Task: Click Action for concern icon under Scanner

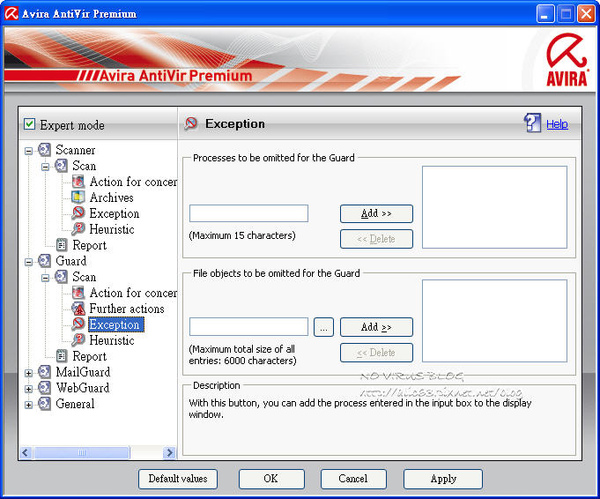Action: coord(78,181)
